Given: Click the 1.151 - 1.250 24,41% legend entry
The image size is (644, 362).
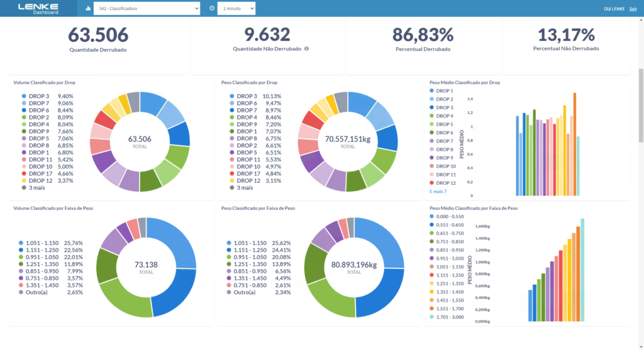Looking at the screenshot, I should coord(258,250).
